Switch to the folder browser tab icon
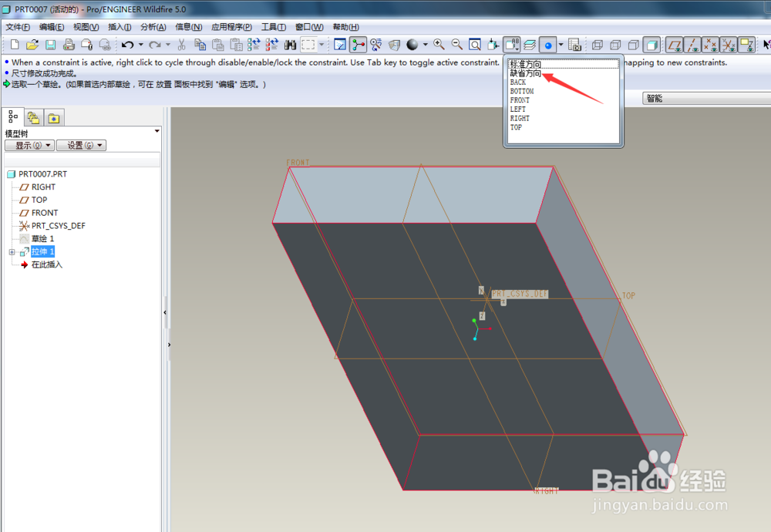 33,118
